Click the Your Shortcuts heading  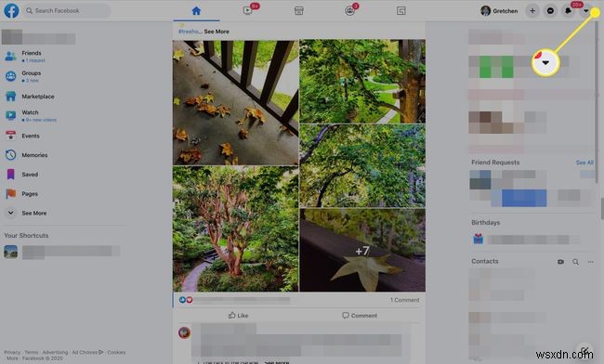click(26, 235)
